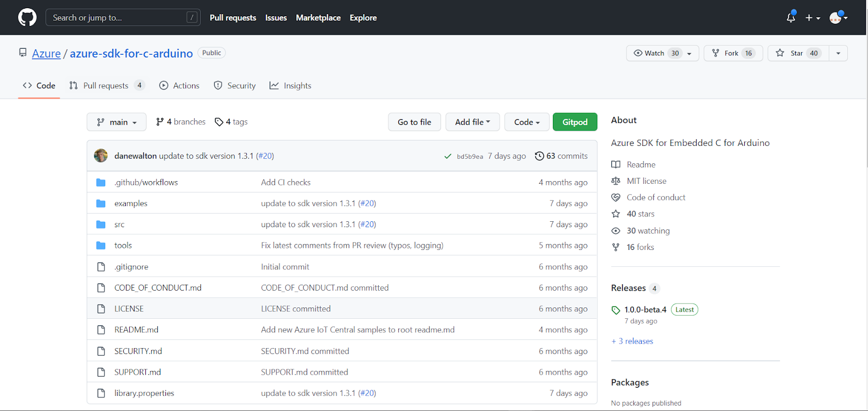This screenshot has width=868, height=411.
Task: Open commit hash bd5b9ea
Action: point(470,157)
